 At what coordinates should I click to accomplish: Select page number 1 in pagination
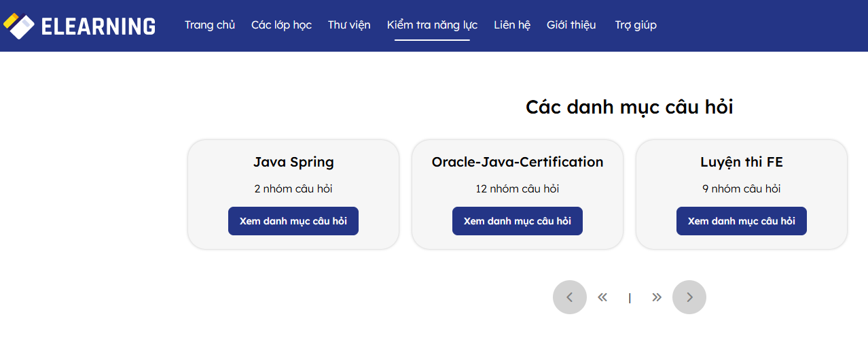[630, 298]
